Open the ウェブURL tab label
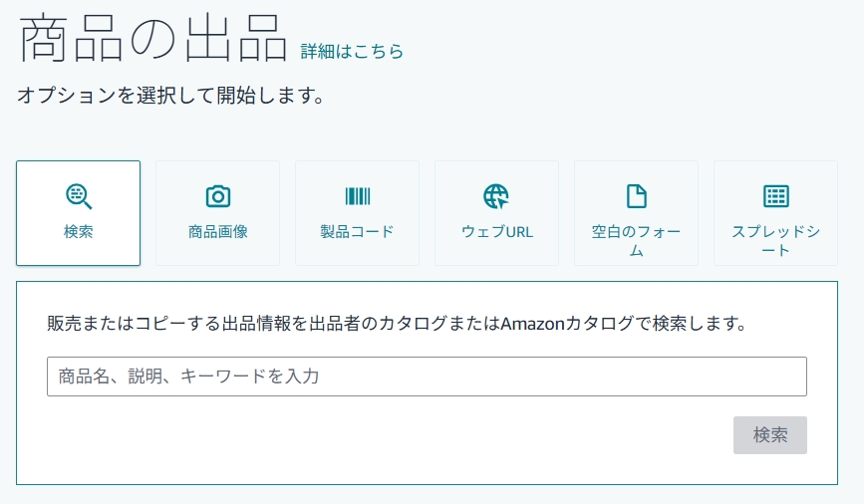The image size is (864, 504). [x=497, y=231]
